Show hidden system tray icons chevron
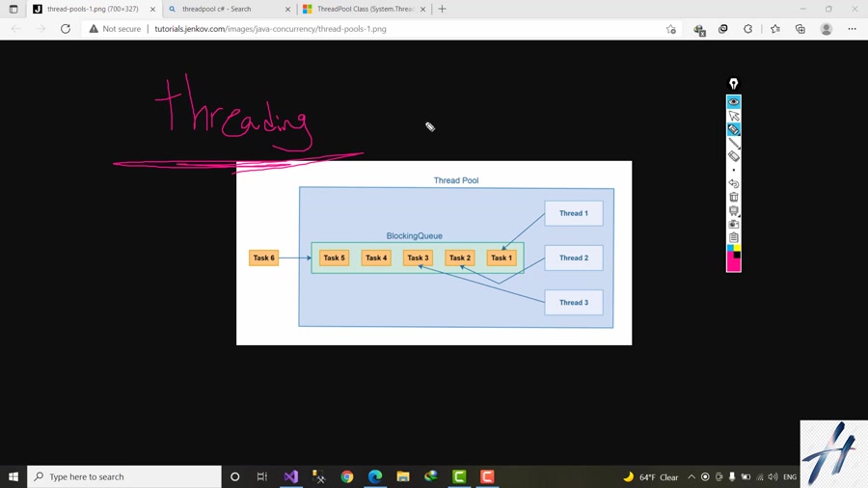 click(x=691, y=476)
